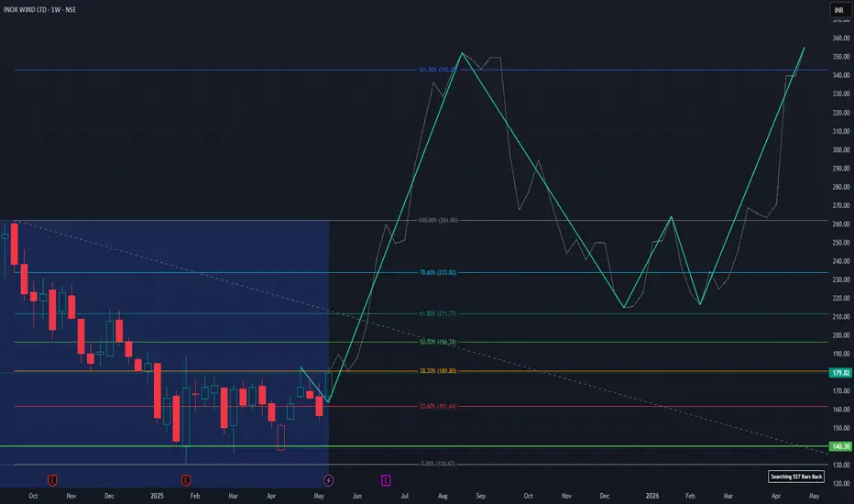
Task: Select the 50.00% (196.28) Fibonacci label
Action: click(437, 342)
